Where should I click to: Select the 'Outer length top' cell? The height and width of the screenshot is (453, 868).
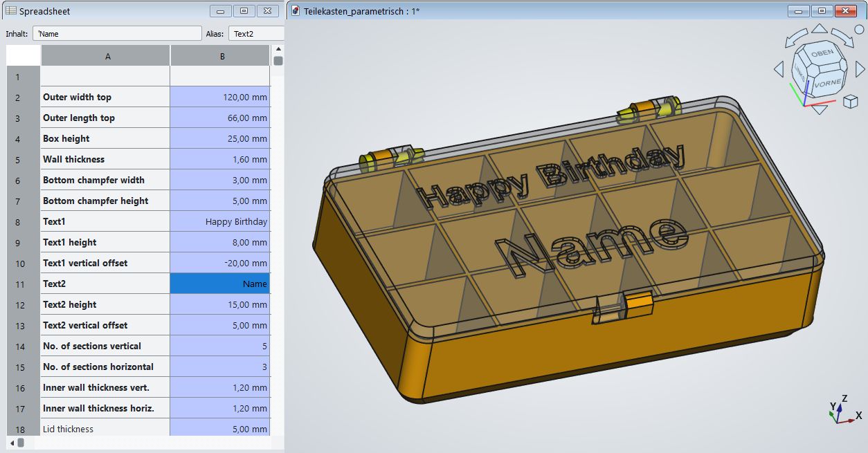pos(105,118)
